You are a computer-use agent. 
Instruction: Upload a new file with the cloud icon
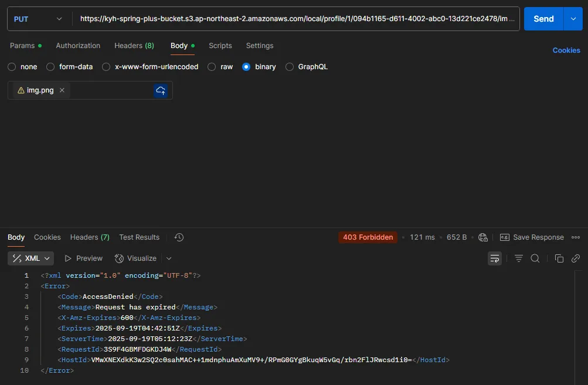(x=161, y=90)
